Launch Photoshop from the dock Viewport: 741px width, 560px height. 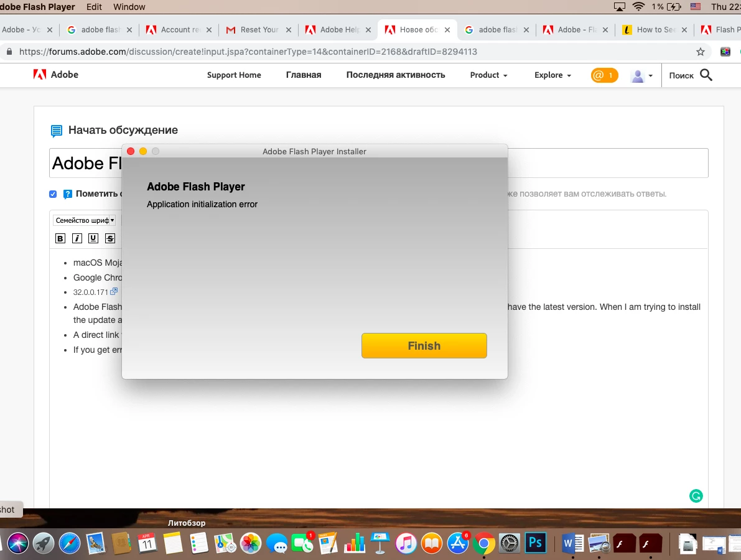[536, 543]
